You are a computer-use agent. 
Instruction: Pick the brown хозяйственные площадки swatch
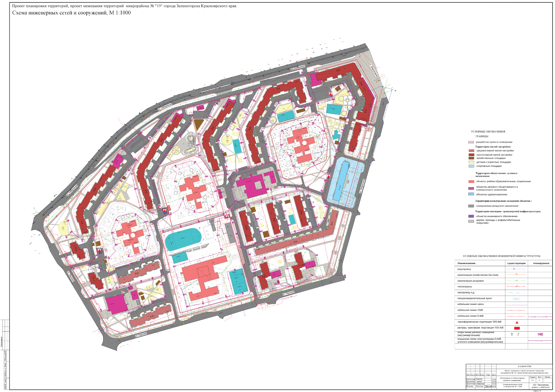pos(471,158)
